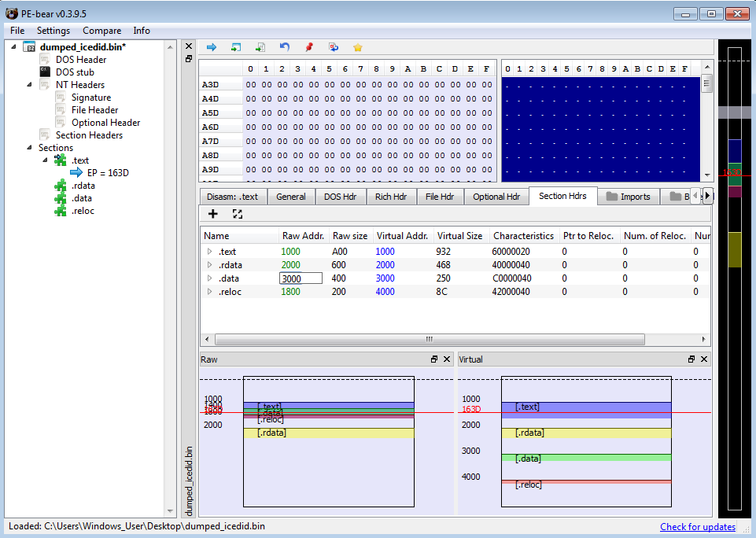Click the blue right arrow toolbar icon
Screen dimensions: 756x538
coord(211,47)
